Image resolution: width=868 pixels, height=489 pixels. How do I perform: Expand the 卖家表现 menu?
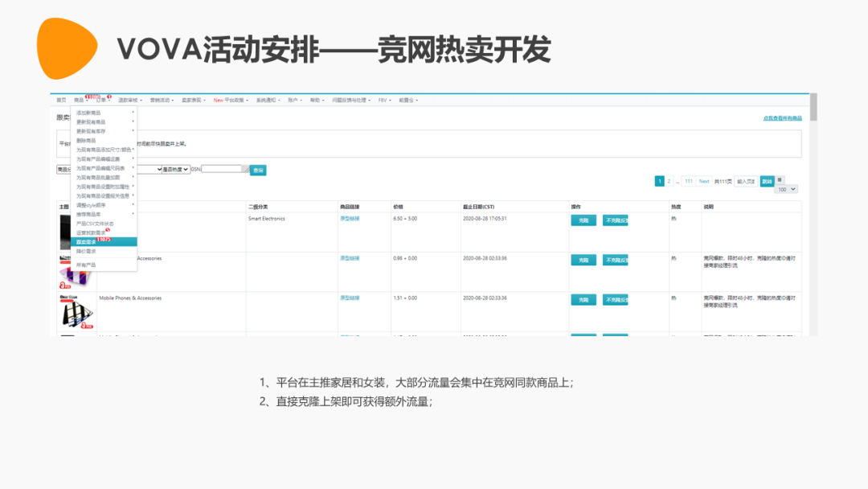(x=193, y=101)
